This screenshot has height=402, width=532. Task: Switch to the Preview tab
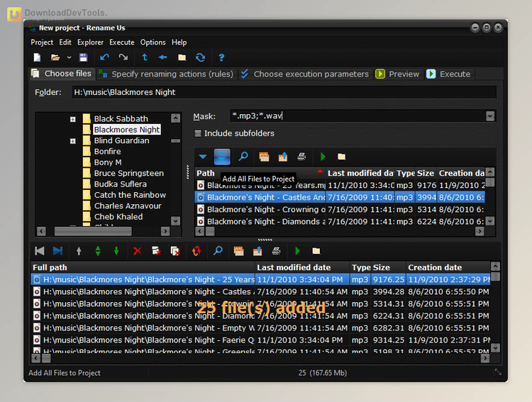[398, 74]
